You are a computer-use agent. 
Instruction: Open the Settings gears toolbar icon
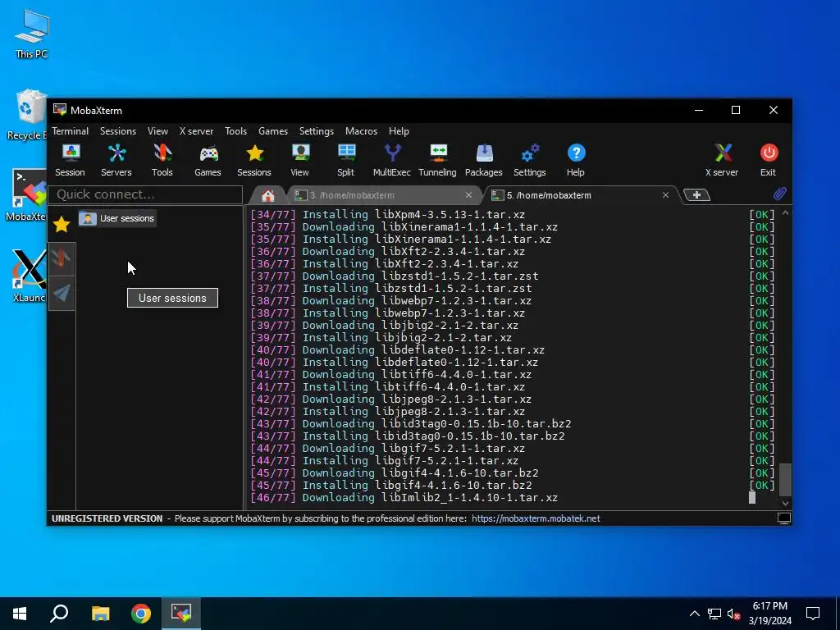tap(529, 160)
